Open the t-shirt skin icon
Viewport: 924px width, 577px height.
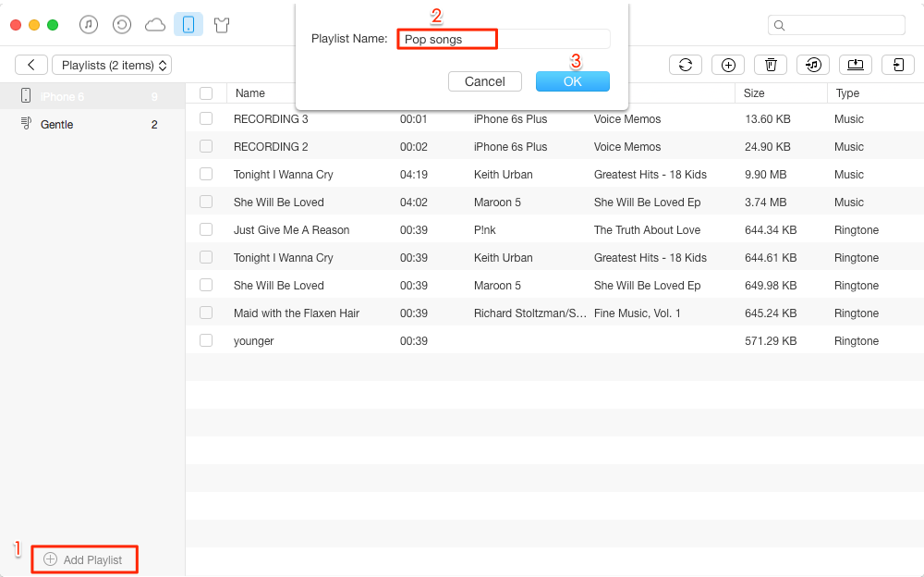[222, 25]
